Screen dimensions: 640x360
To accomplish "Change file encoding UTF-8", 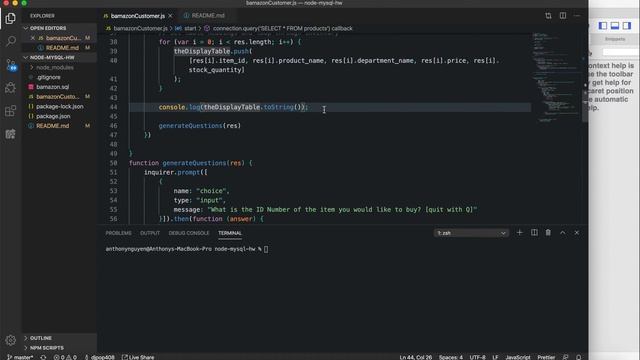I will point(478,357).
